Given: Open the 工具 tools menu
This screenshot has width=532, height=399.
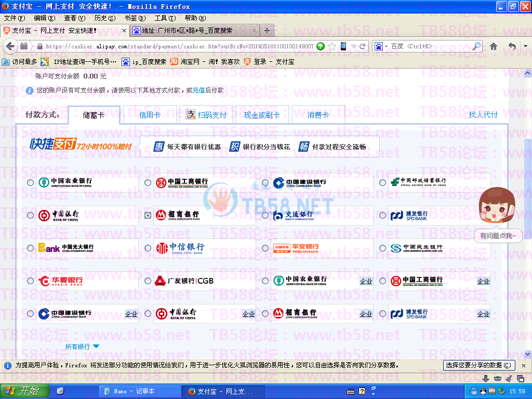Looking at the screenshot, I should (165, 18).
